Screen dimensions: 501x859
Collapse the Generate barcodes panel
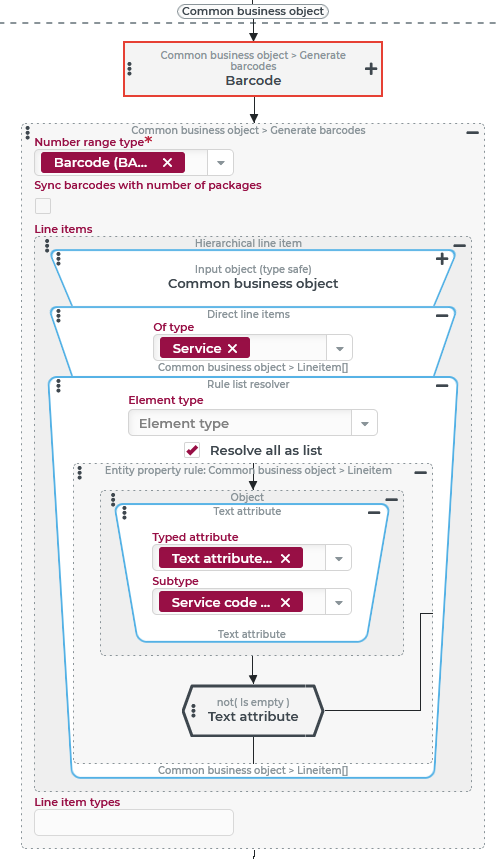click(x=473, y=133)
